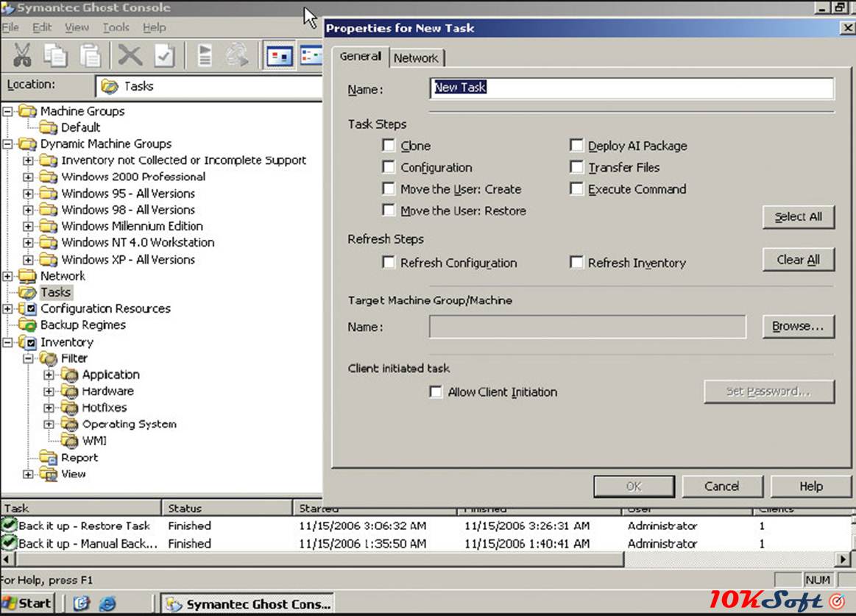856x616 pixels.
Task: Expand Windows 2000 Professional node
Action: pyautogui.click(x=28, y=177)
